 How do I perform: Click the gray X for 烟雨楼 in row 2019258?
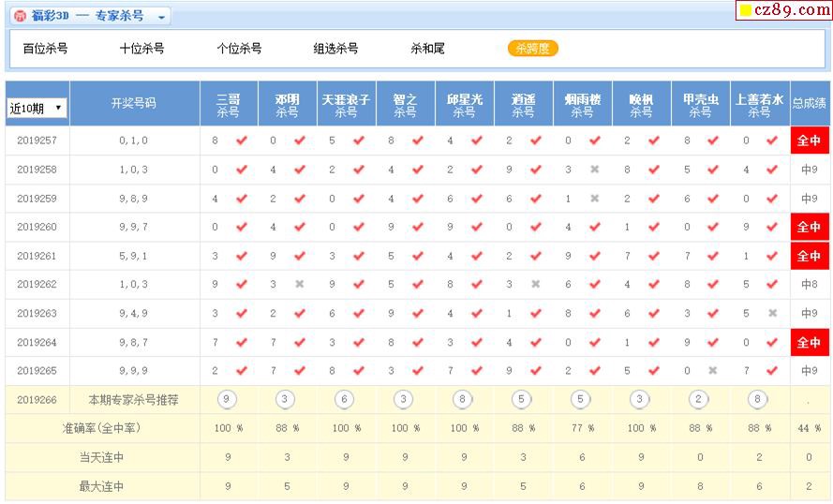coord(594,170)
